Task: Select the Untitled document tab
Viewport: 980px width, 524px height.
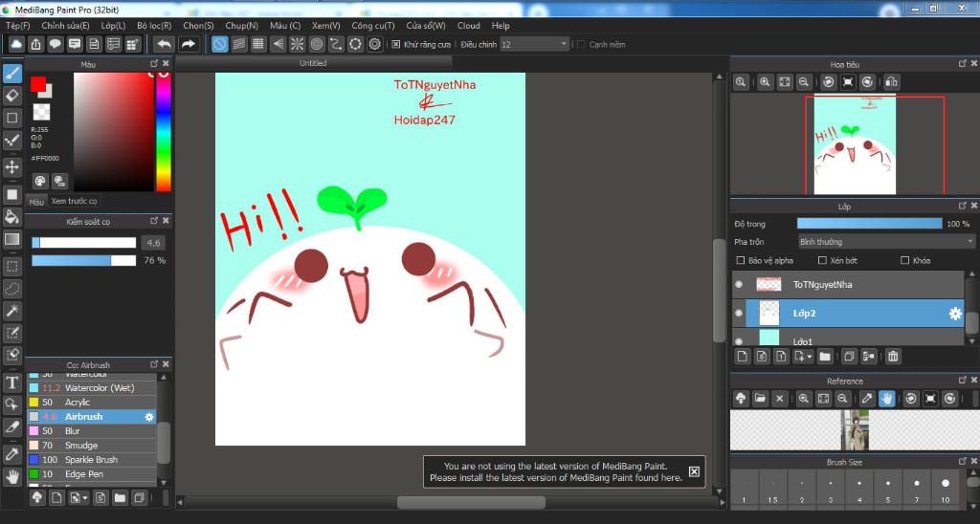Action: pyautogui.click(x=313, y=63)
